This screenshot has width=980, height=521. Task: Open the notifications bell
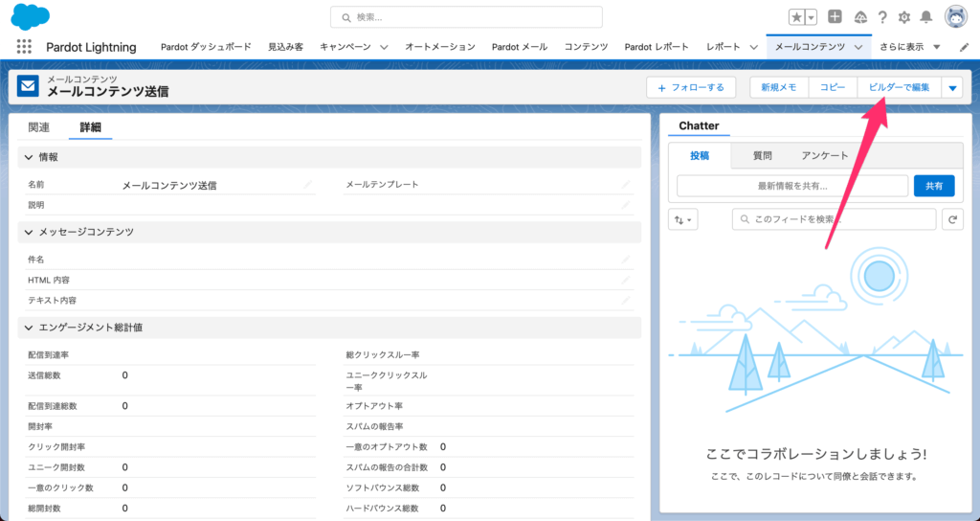pyautogui.click(x=925, y=17)
